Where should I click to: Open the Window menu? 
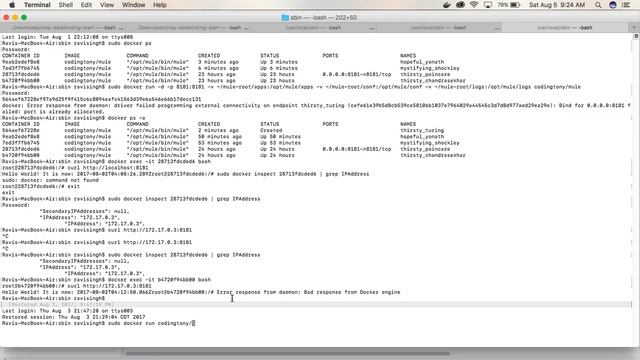point(133,5)
